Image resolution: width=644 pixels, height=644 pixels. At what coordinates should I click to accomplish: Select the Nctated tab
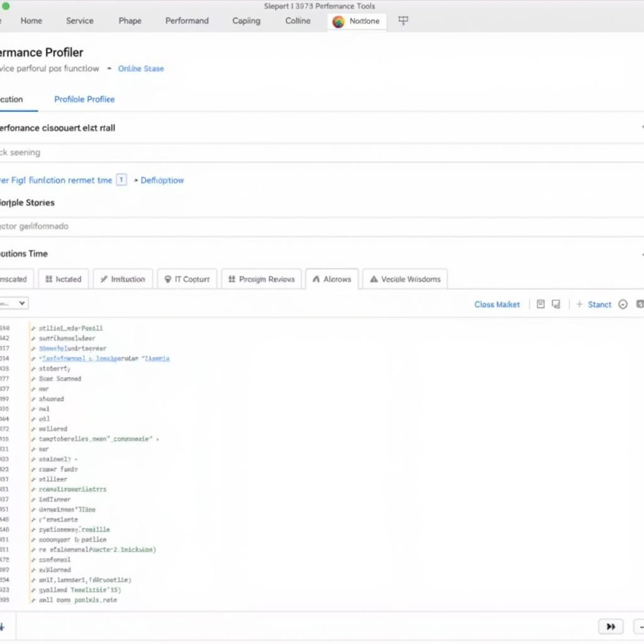(64, 279)
